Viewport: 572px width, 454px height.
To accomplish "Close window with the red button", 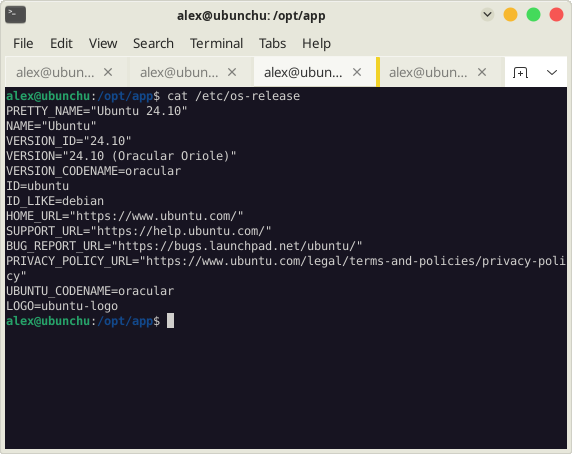I will click(556, 15).
